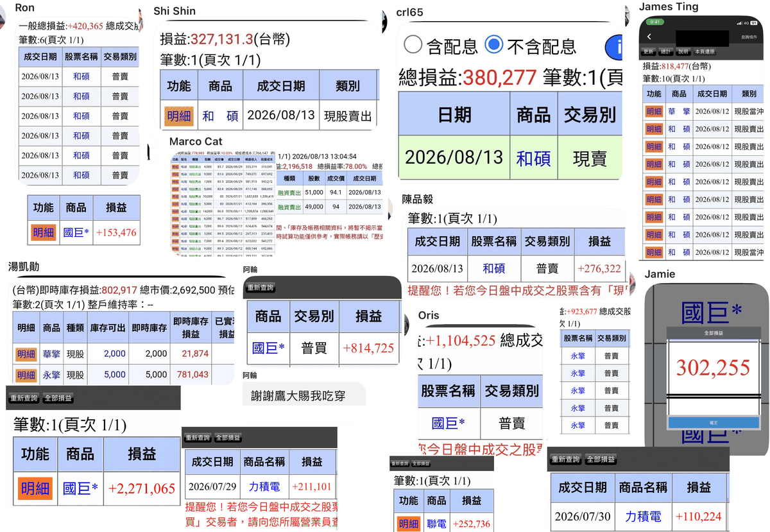Tap the back arrow in James Ting's phone screen
Screen dimensions: 770x532
coord(649,37)
